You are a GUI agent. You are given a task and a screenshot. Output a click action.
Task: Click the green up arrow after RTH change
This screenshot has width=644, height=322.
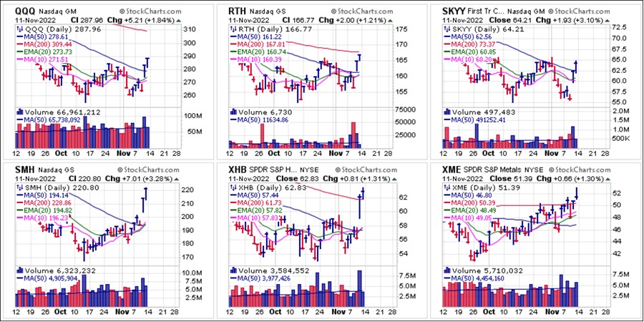point(390,20)
